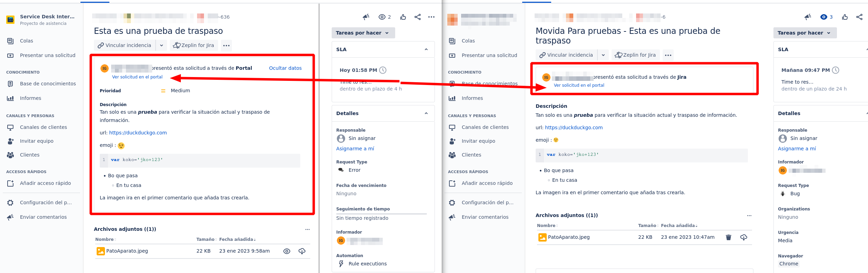Image resolution: width=868 pixels, height=273 pixels.
Task: Click Ocultar datos link
Action: (x=285, y=68)
